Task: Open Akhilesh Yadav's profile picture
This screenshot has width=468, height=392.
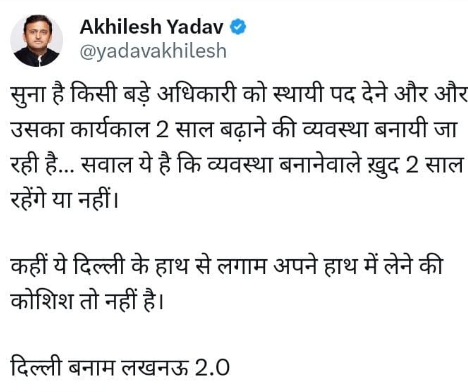Action: 37,40
